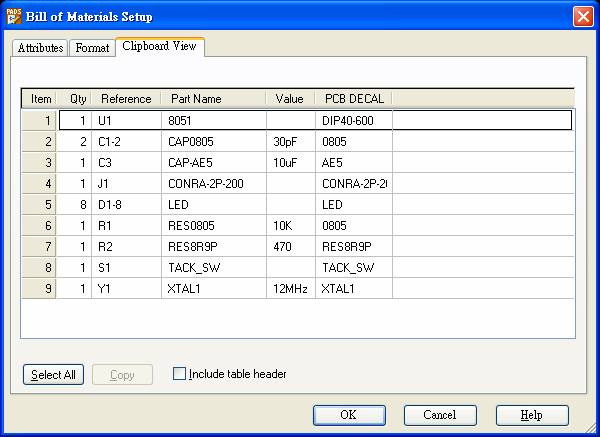
Task: Switch to the Attributes tab
Action: 40,48
